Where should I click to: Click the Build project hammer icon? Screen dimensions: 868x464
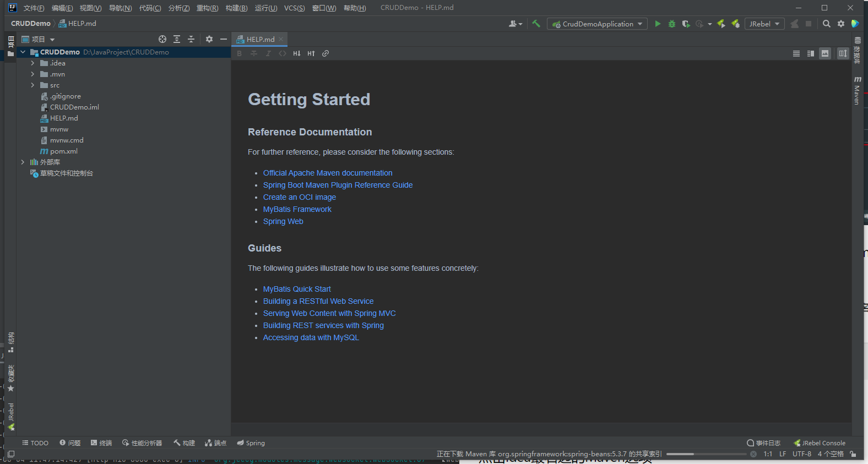[x=536, y=24]
